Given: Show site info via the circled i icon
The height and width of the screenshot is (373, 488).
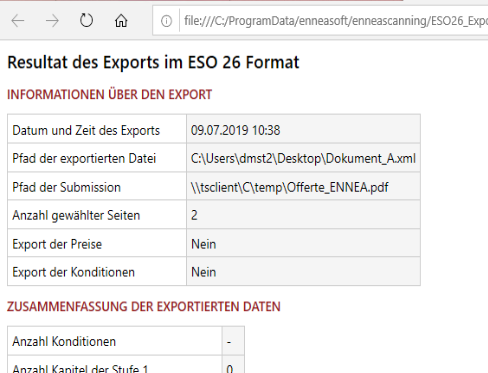Looking at the screenshot, I should [x=166, y=21].
